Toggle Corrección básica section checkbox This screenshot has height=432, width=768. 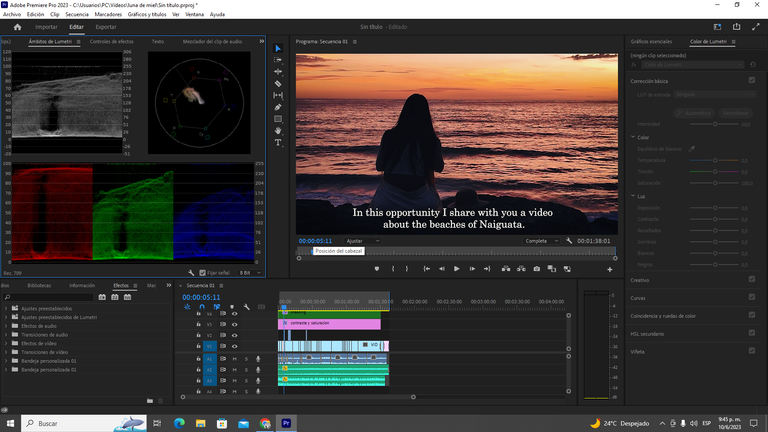752,80
